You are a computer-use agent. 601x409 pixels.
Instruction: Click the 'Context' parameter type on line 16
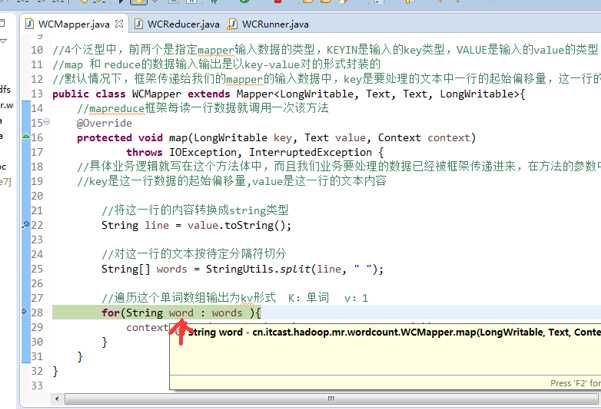[x=399, y=138]
